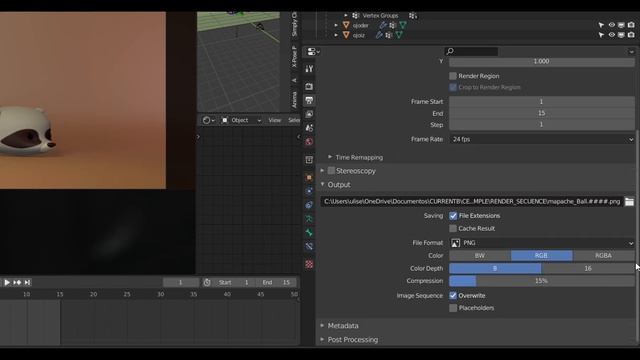Click the Vertex Groups icon in outliner
The width and height of the screenshot is (640, 360).
click(x=356, y=16)
